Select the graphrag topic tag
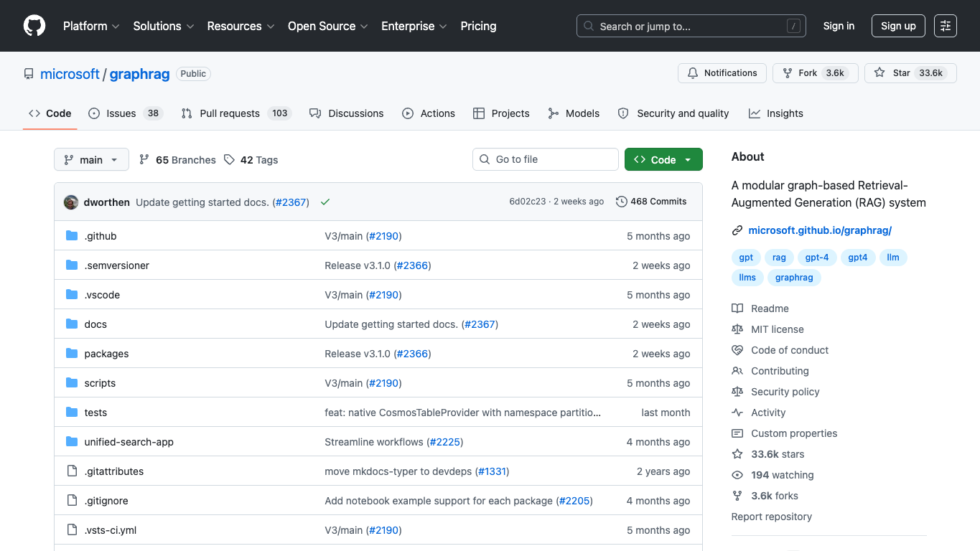 [x=794, y=278]
